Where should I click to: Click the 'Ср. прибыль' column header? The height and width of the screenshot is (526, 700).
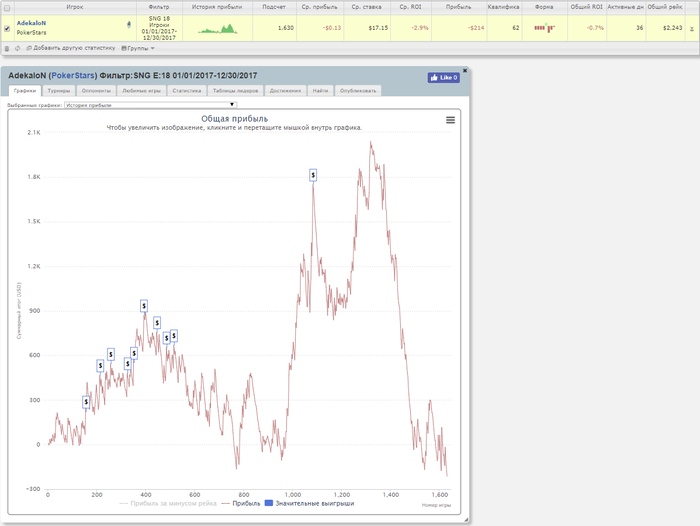tap(320, 7)
